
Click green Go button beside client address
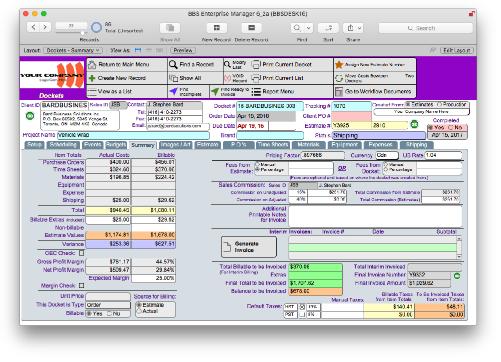coord(30,116)
